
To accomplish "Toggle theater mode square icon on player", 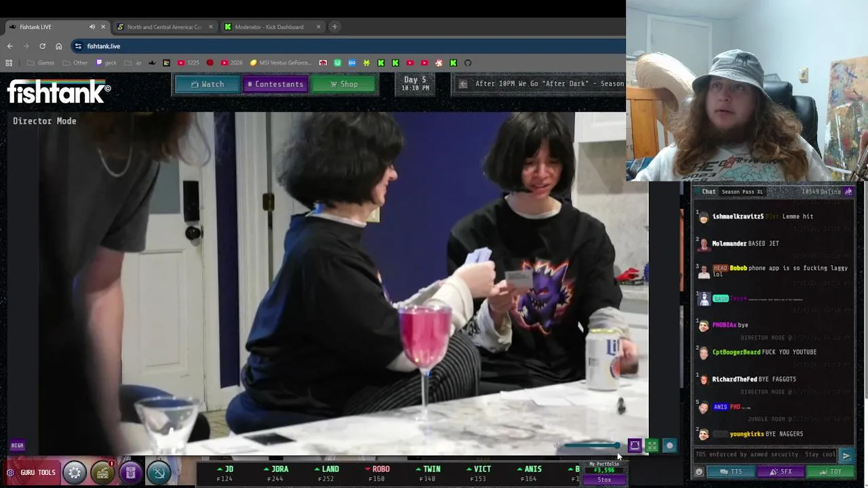I will 635,445.
